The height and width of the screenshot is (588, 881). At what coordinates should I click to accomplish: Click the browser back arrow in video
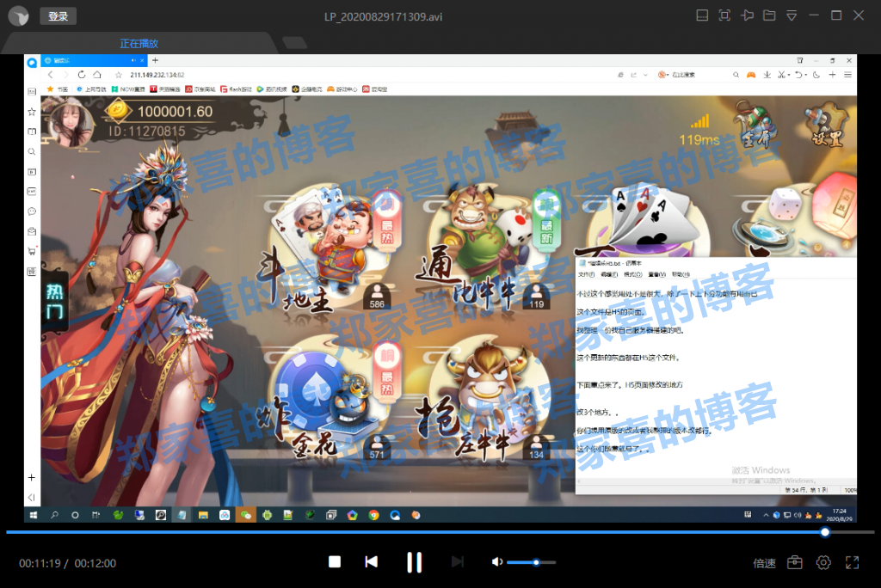[x=50, y=75]
